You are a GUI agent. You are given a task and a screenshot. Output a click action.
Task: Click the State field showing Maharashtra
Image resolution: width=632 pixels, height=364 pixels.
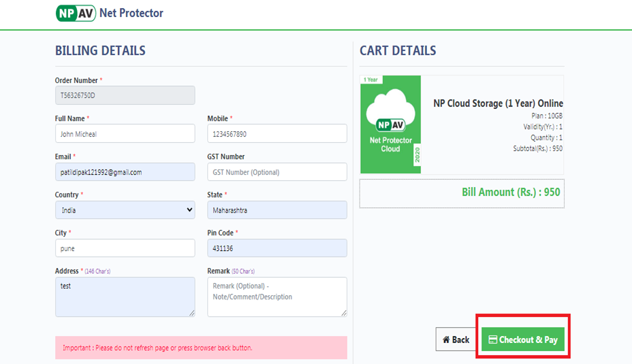tap(276, 210)
